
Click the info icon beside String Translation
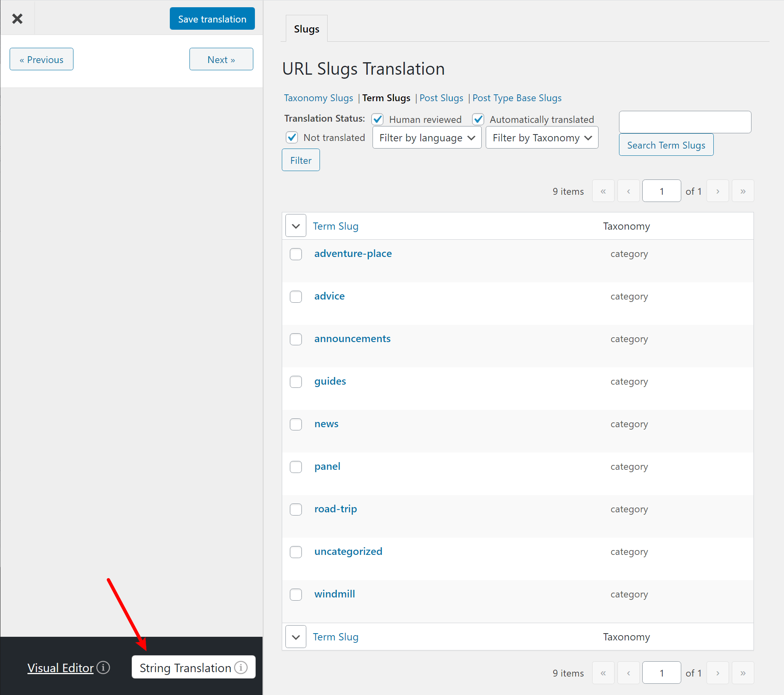pyautogui.click(x=241, y=667)
